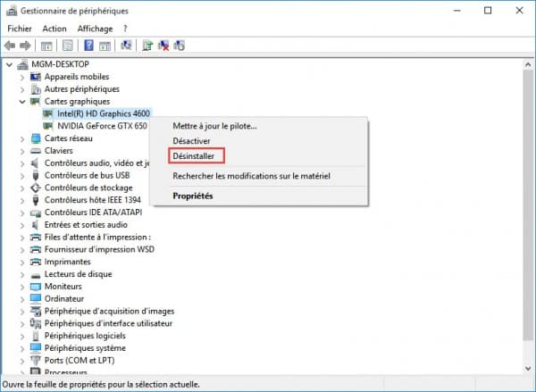Maximize the Gestionnaire de périphériques window

[488, 11]
